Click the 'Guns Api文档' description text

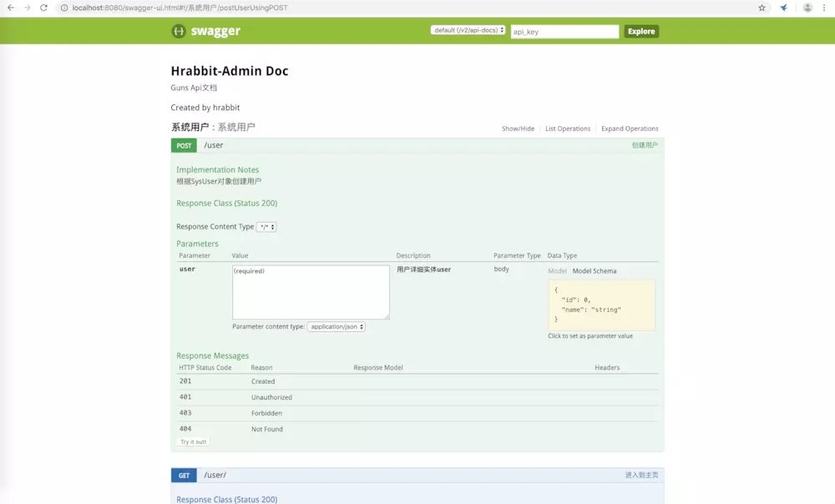(194, 88)
